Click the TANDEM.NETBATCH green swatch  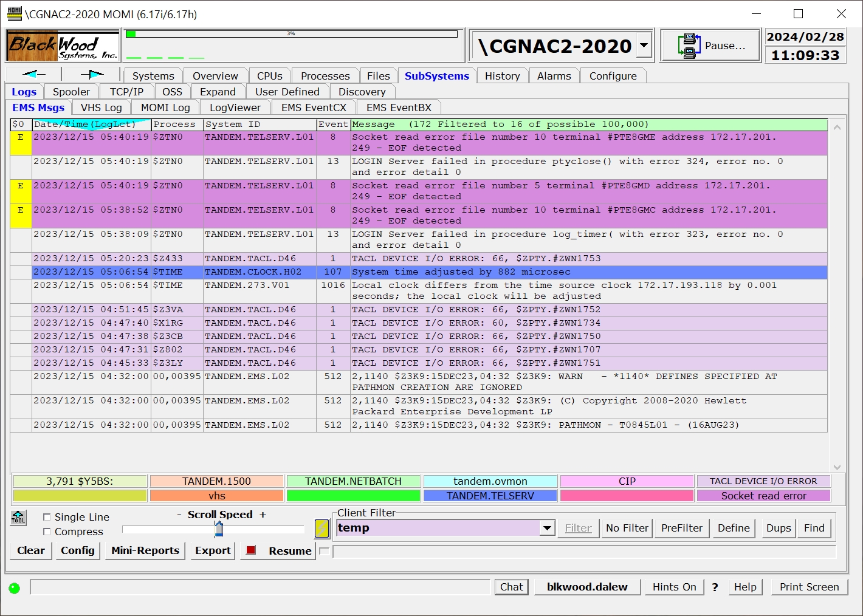(x=353, y=481)
